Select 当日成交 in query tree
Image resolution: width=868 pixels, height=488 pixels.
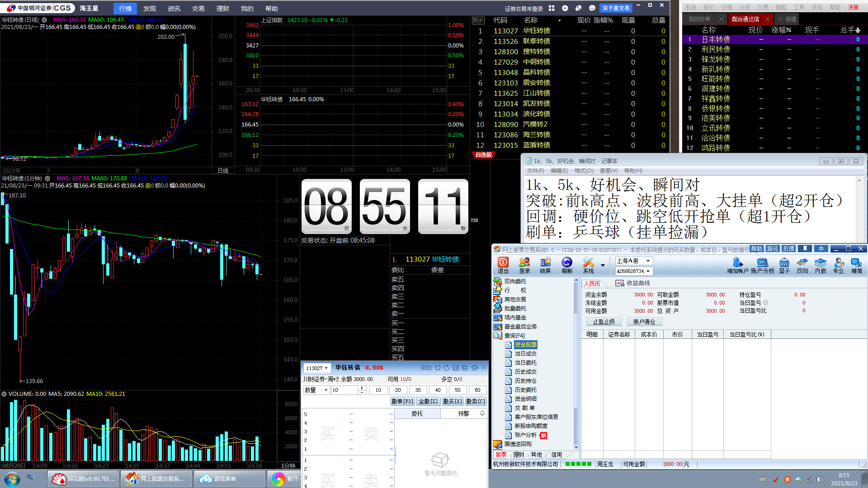pyautogui.click(x=525, y=354)
